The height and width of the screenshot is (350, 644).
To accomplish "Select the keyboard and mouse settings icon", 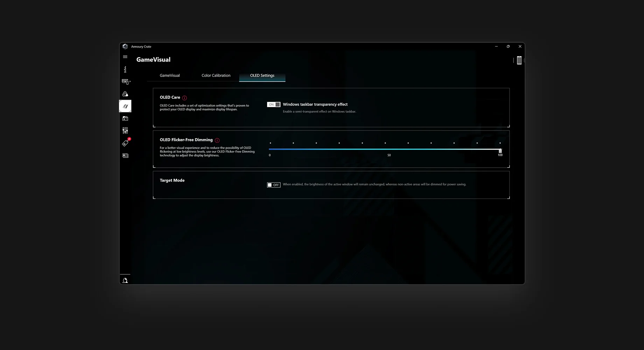I will point(125,81).
